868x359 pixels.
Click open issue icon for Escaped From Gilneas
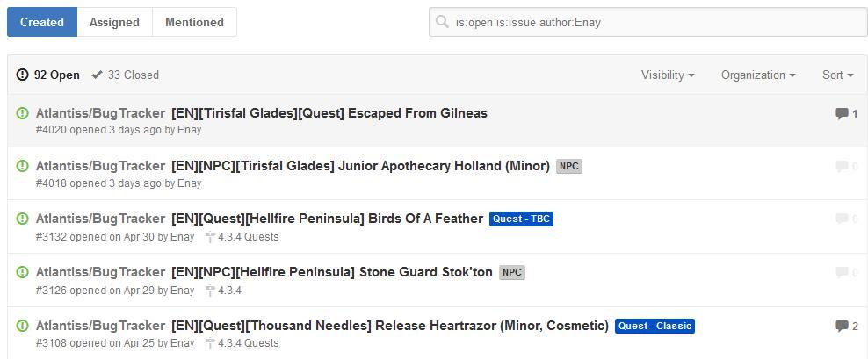click(23, 113)
